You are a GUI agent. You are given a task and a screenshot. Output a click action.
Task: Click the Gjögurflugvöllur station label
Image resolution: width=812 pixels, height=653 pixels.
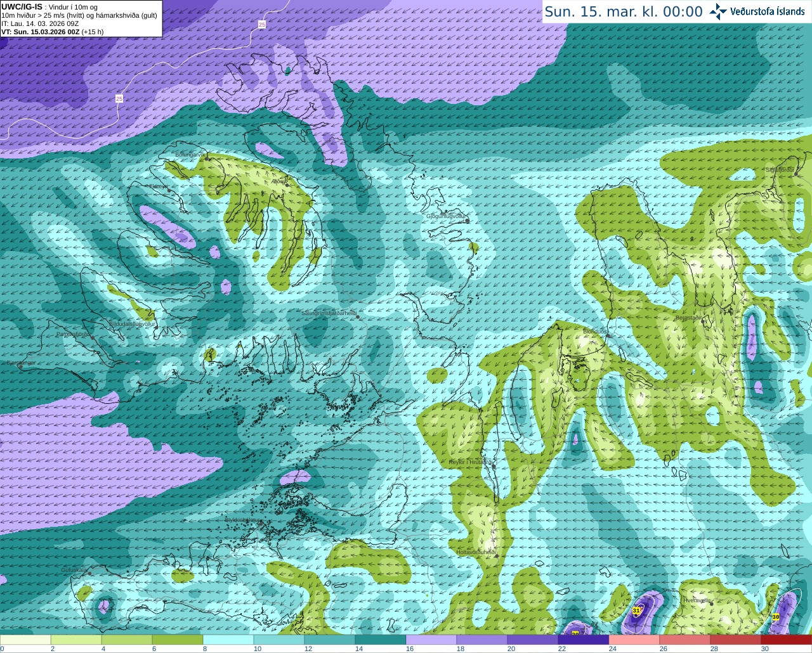click(x=446, y=217)
